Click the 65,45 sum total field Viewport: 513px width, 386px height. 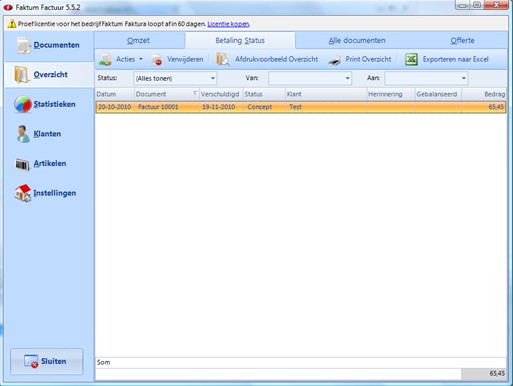click(x=484, y=374)
